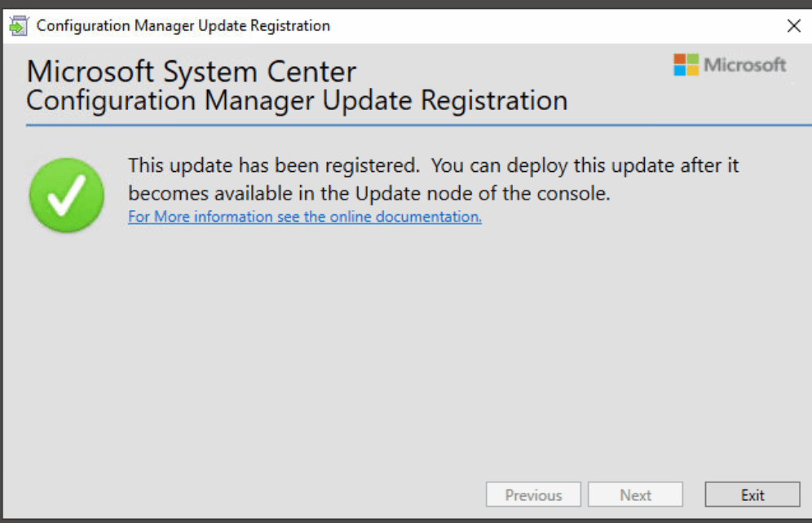The image size is (812, 523).
Task: Click the green success checkmark icon
Action: 67,195
